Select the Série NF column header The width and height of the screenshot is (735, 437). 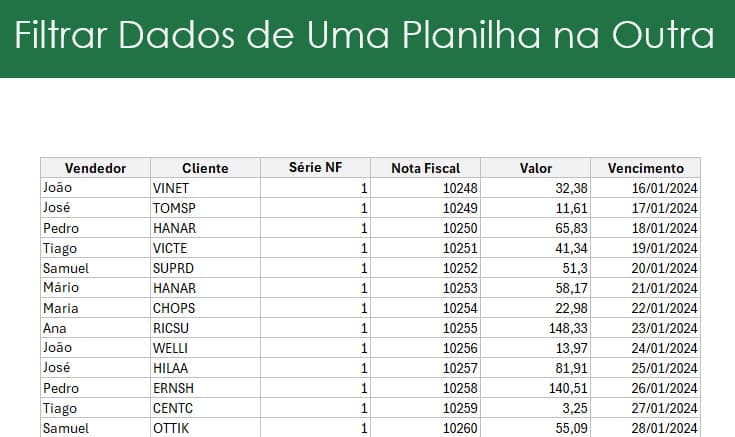[315, 168]
